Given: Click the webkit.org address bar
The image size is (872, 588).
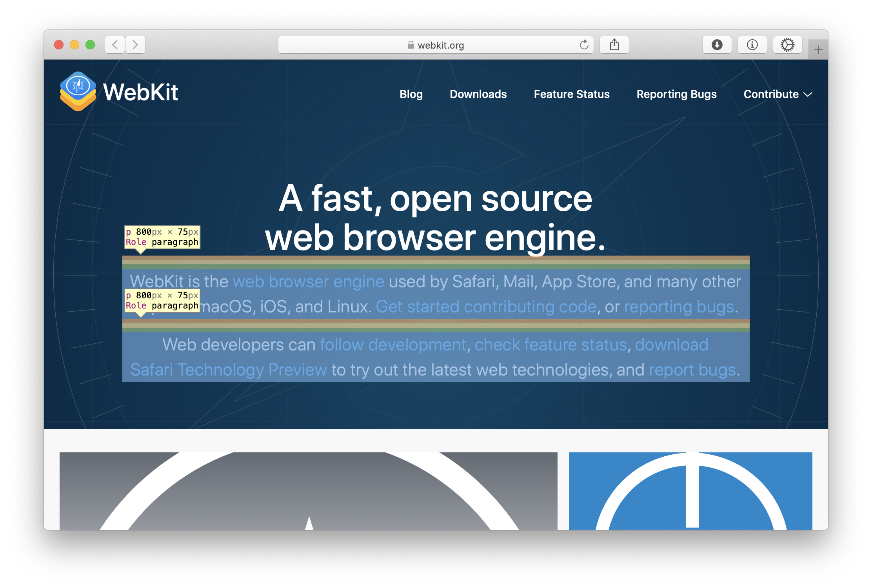Looking at the screenshot, I should (x=435, y=45).
